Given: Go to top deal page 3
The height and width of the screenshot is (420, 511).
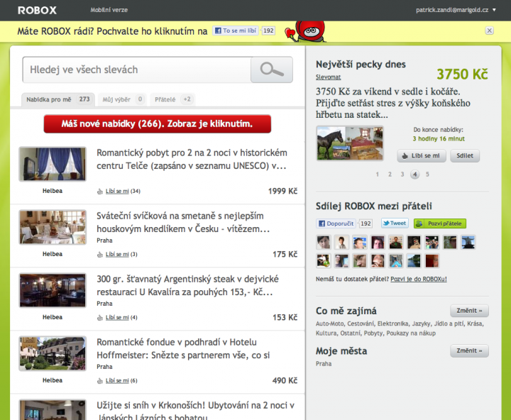Looking at the screenshot, I should pos(402,175).
